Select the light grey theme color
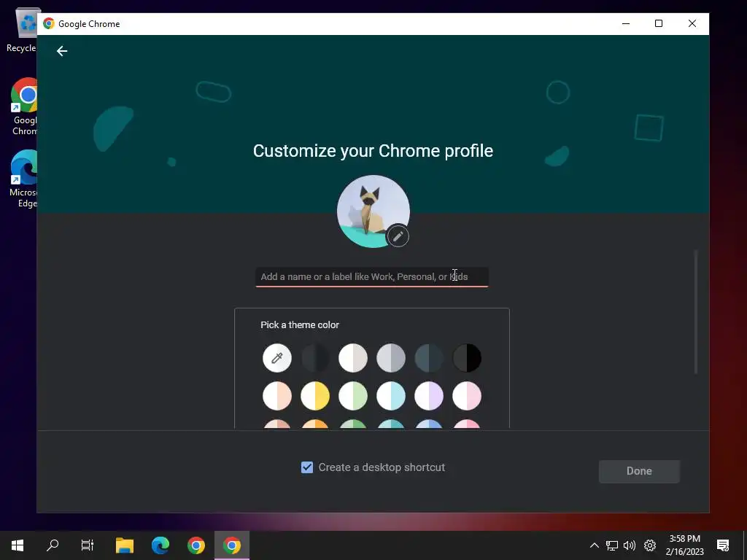 pos(391,357)
